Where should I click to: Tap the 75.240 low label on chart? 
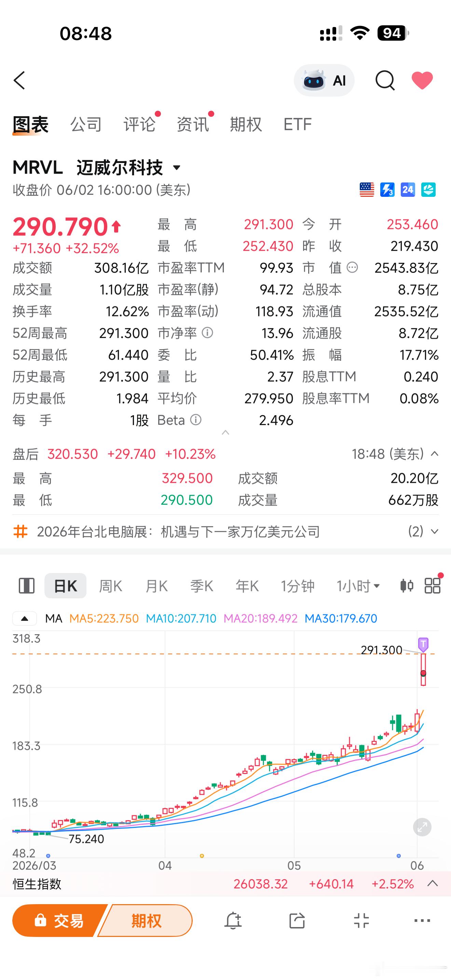pyautogui.click(x=86, y=839)
